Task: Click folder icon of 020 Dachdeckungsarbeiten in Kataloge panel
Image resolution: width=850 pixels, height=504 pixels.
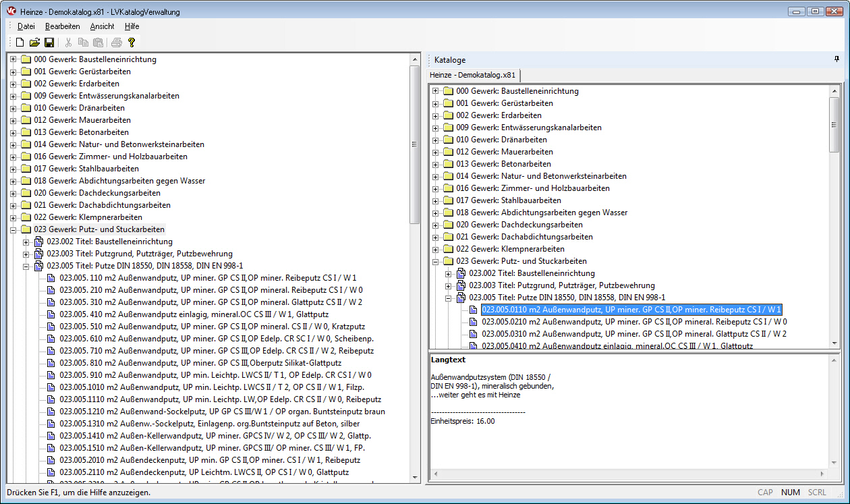Action: pos(449,225)
